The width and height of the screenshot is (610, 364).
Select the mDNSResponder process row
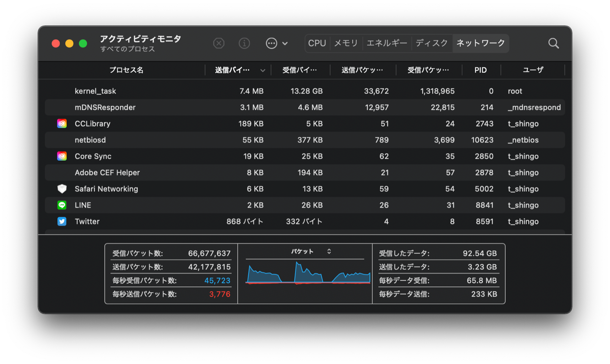[305, 107]
